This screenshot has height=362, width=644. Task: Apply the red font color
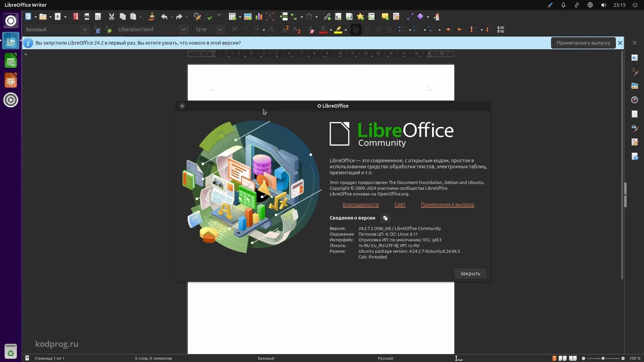(323, 29)
